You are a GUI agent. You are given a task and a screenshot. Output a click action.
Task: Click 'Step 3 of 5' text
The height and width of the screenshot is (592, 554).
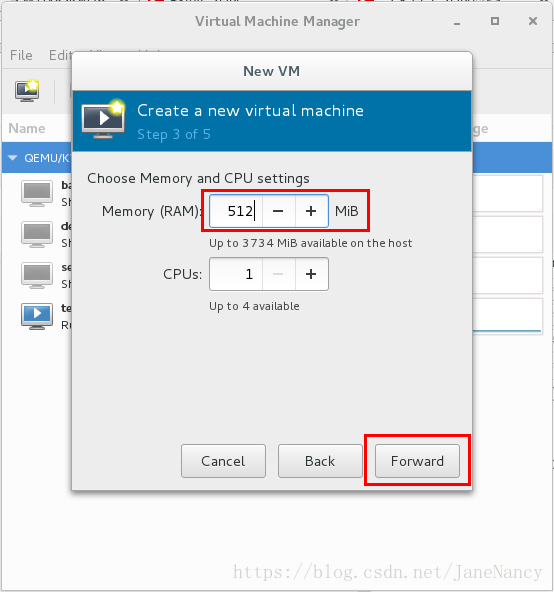174,134
